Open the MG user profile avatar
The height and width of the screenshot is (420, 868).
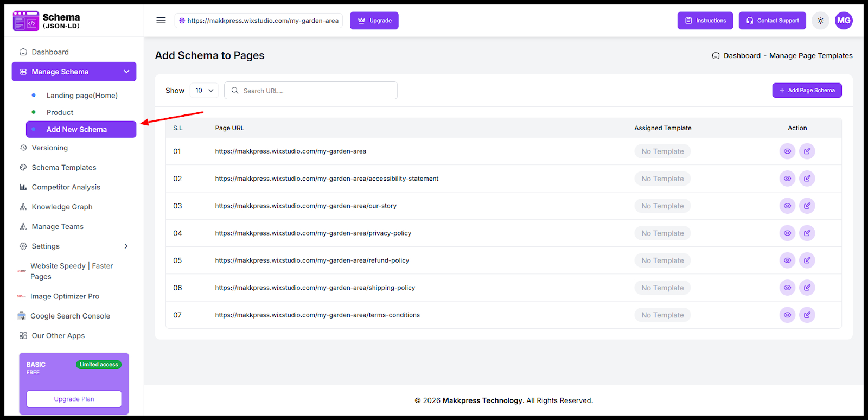(x=844, y=21)
